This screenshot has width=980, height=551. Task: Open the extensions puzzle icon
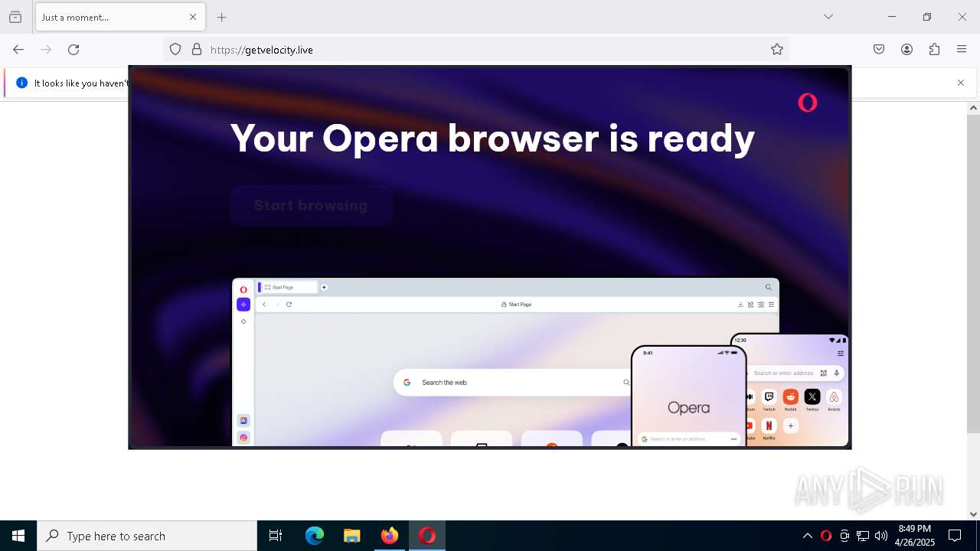[934, 50]
